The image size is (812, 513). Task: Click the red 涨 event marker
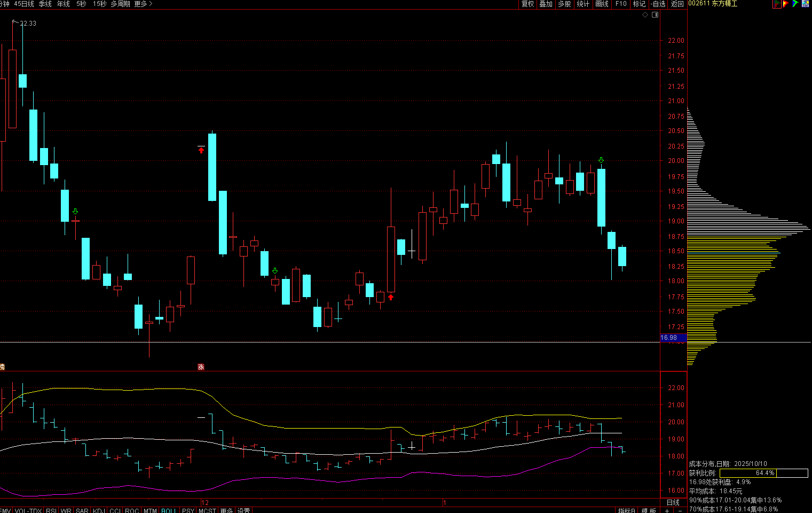201,367
